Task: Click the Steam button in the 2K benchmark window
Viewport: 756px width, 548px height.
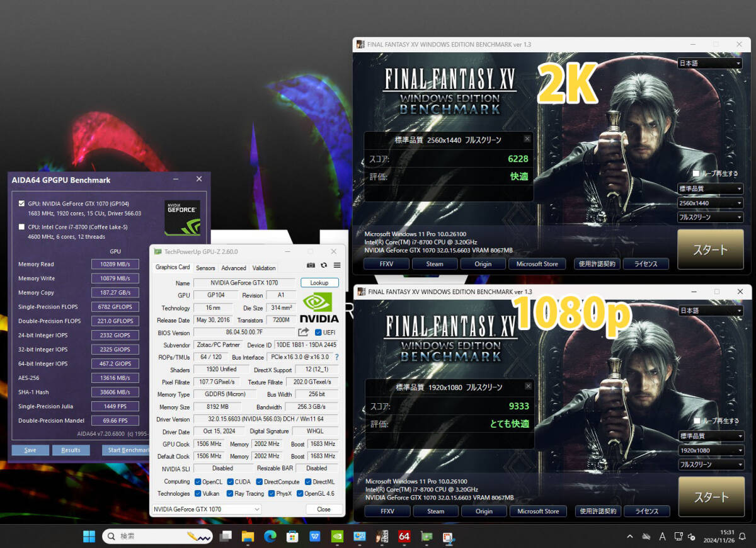Action: 435,264
